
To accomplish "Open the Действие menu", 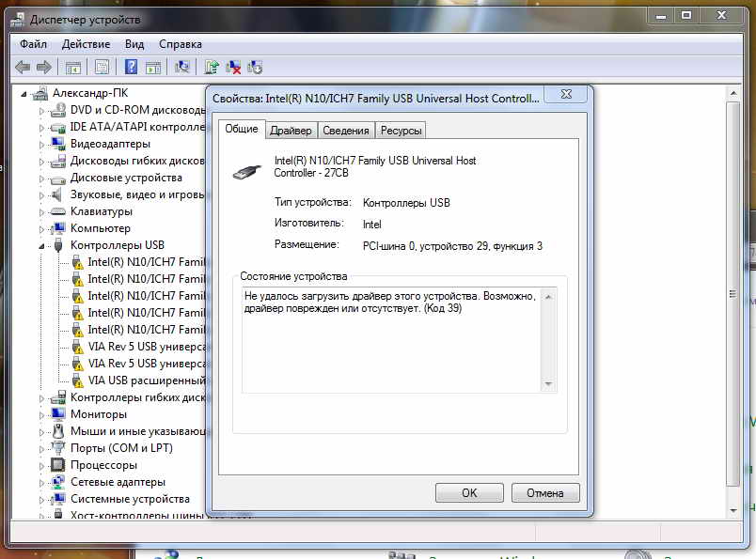I will 86,44.
